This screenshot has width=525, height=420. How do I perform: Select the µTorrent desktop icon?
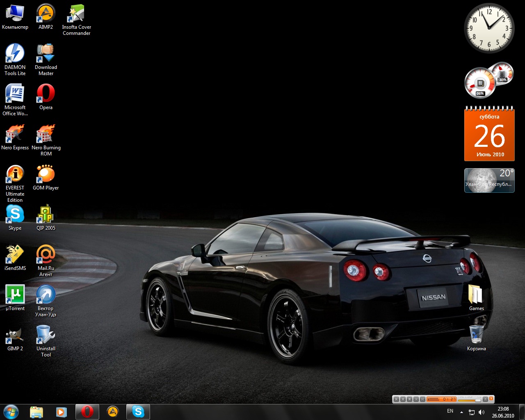(15, 295)
